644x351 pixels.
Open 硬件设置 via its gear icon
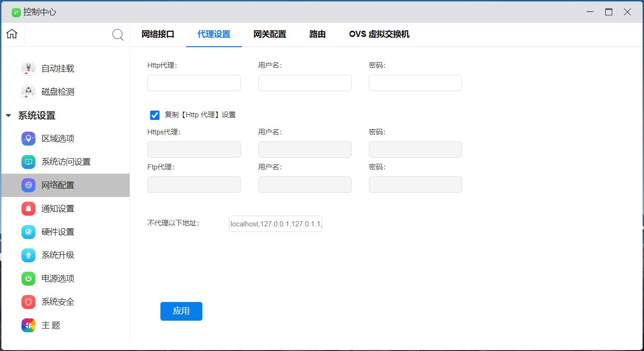28,232
